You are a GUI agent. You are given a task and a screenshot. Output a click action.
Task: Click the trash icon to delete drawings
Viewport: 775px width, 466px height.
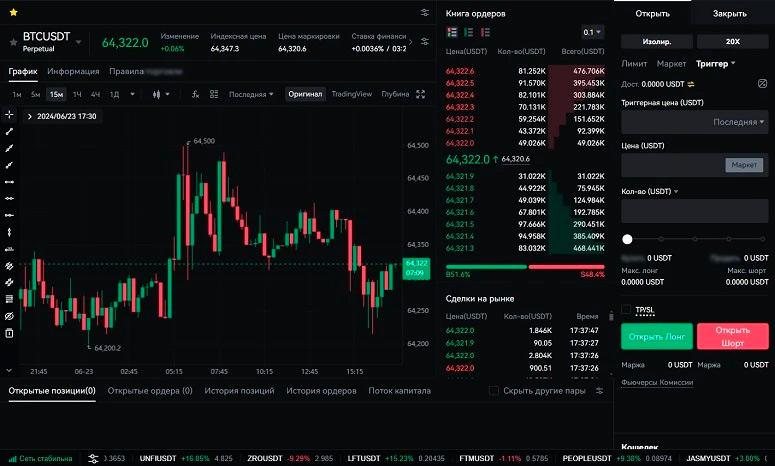pos(9,333)
